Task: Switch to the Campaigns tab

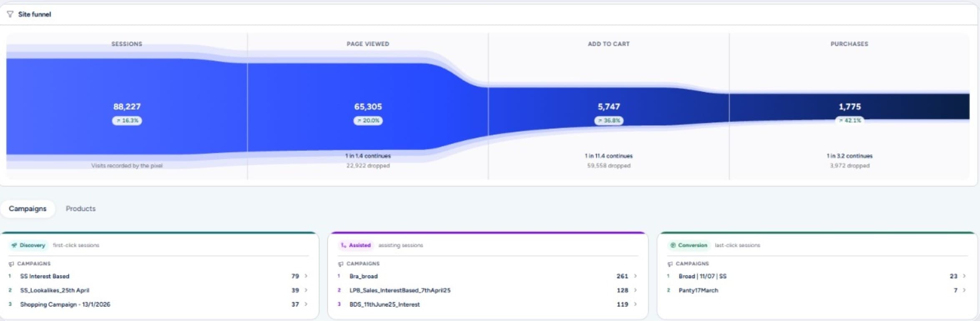Action: point(28,208)
